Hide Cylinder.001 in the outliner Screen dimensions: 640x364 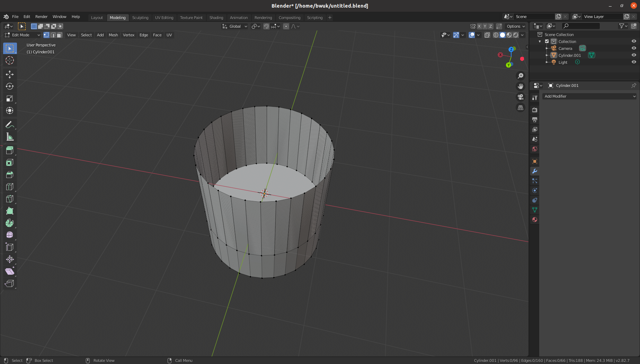click(634, 55)
